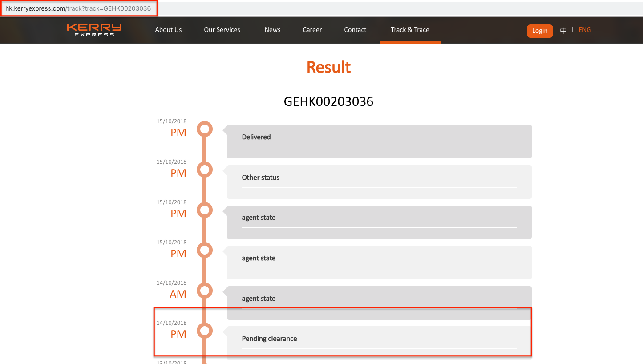This screenshot has width=643, height=364.
Task: Click the 14/10/2018 AM agent state entry
Action: [379, 303]
